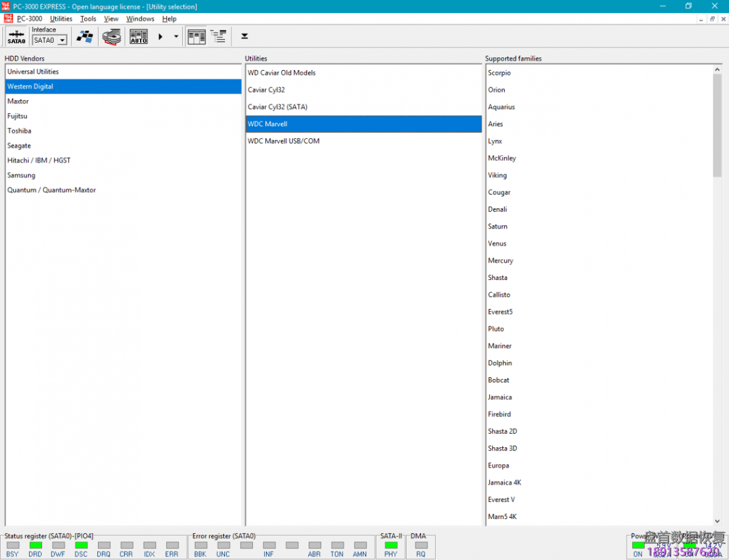
Task: Open the Utilities menu
Action: coord(61,19)
